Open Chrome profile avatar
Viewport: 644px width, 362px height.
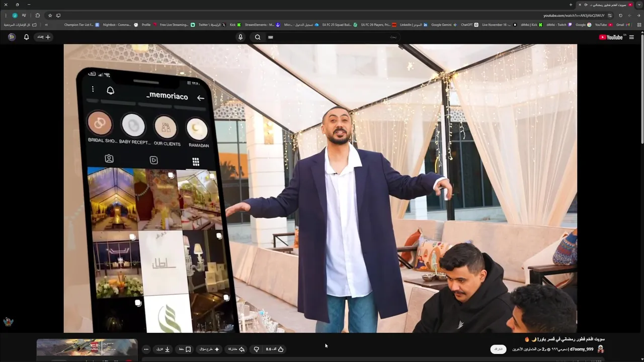pyautogui.click(x=15, y=16)
